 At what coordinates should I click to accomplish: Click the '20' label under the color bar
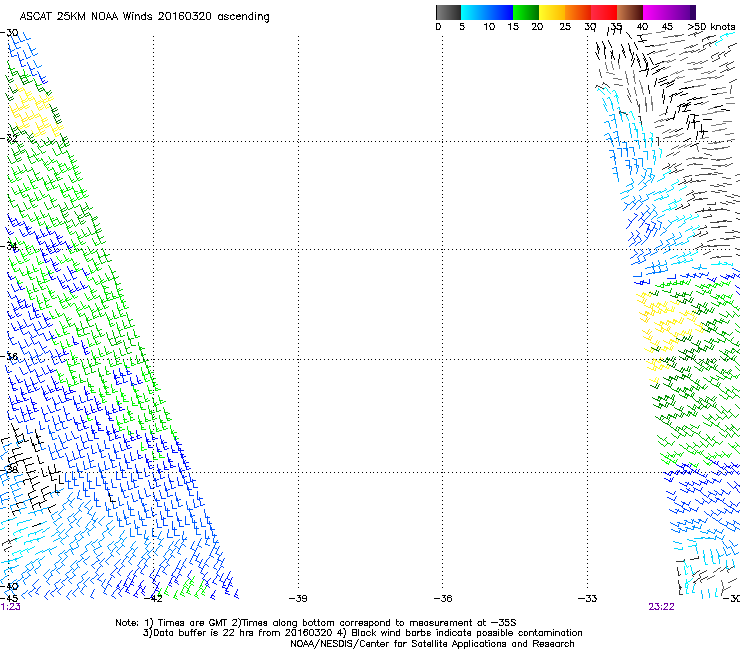[537, 27]
